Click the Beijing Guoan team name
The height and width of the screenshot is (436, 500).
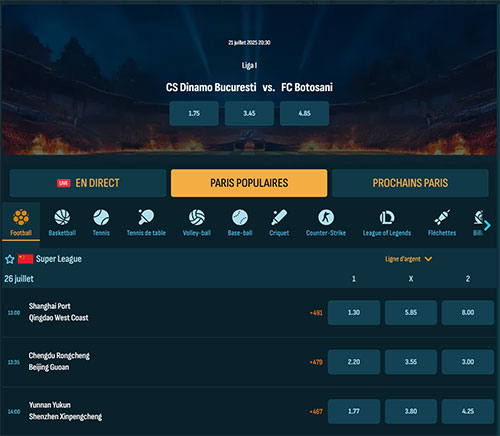pos(49,367)
